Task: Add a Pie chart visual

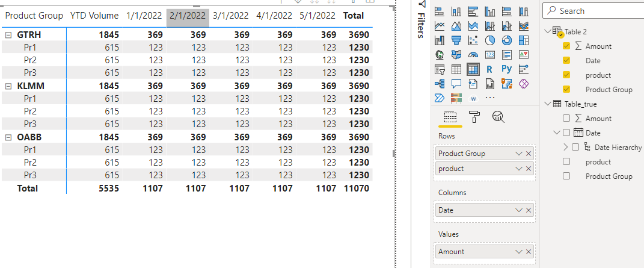Action: click(490, 40)
